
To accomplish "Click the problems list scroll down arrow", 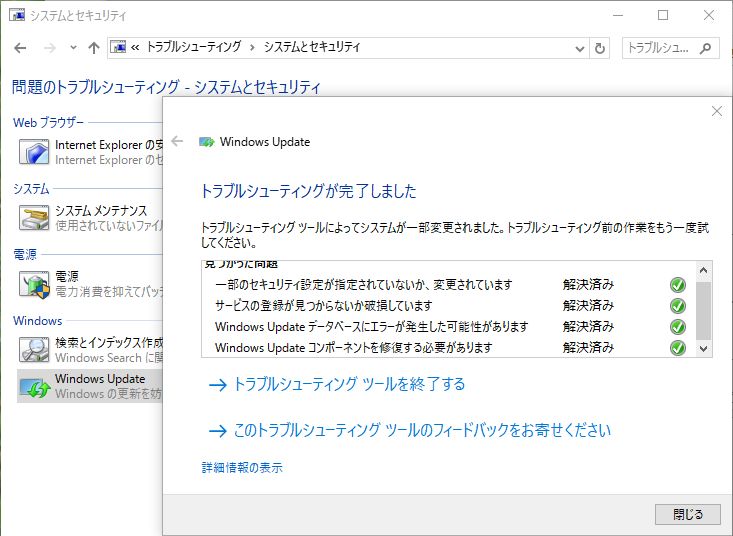I will point(704,348).
